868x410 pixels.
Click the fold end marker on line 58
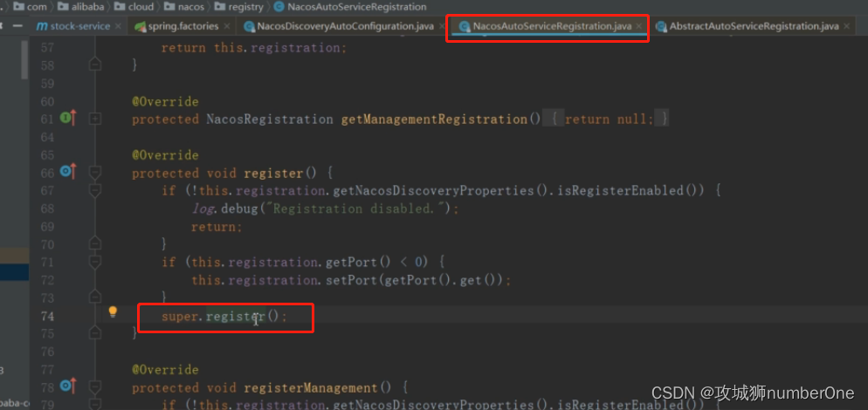point(95,65)
